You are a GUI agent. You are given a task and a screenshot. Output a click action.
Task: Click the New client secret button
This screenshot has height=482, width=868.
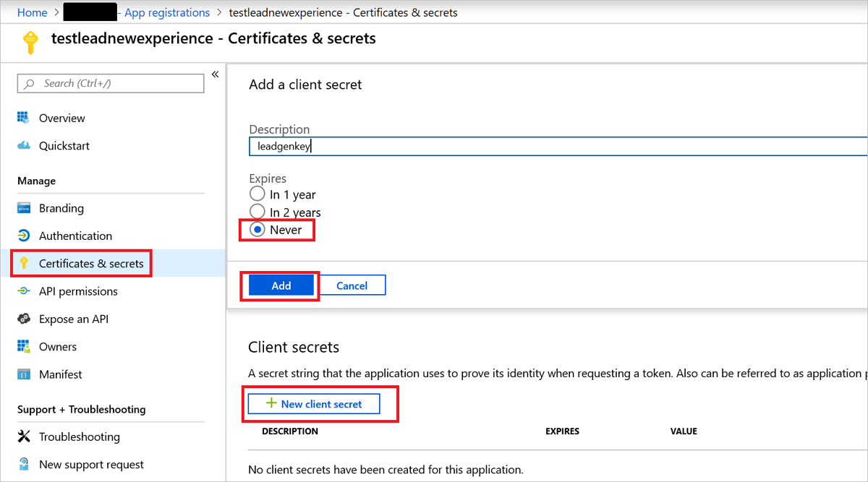pyautogui.click(x=314, y=404)
